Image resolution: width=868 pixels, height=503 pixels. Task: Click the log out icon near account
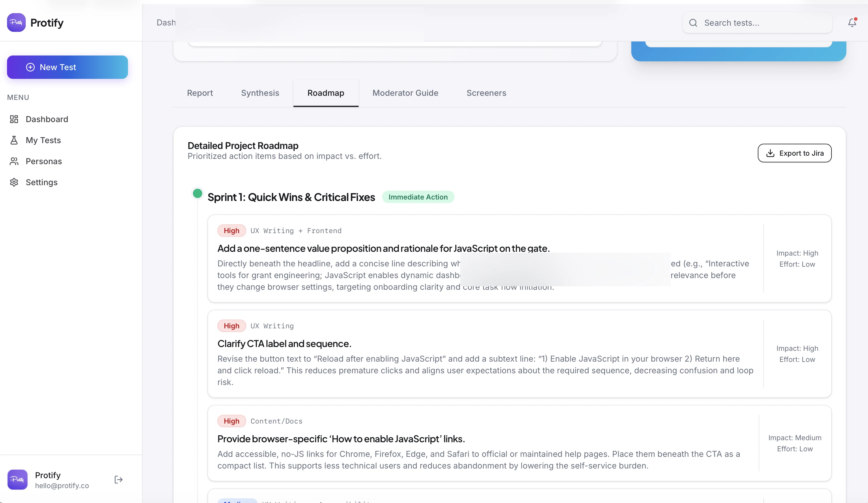coord(118,480)
